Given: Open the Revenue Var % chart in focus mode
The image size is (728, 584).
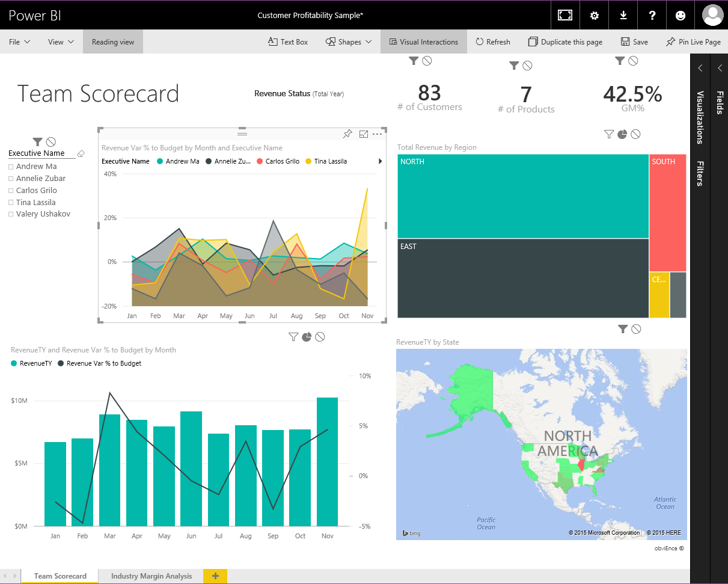Looking at the screenshot, I should [x=363, y=134].
